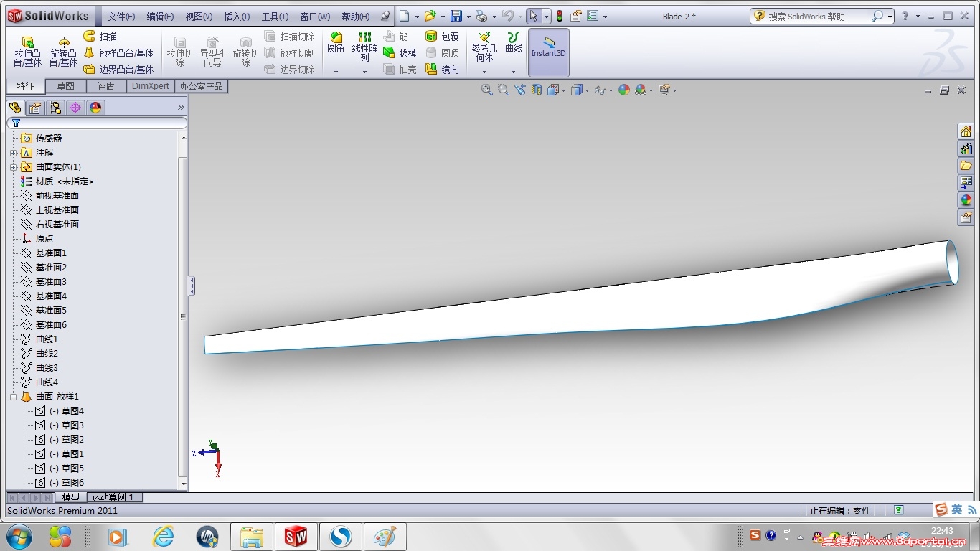Select the Wrap (包覆) tool

pyautogui.click(x=442, y=37)
